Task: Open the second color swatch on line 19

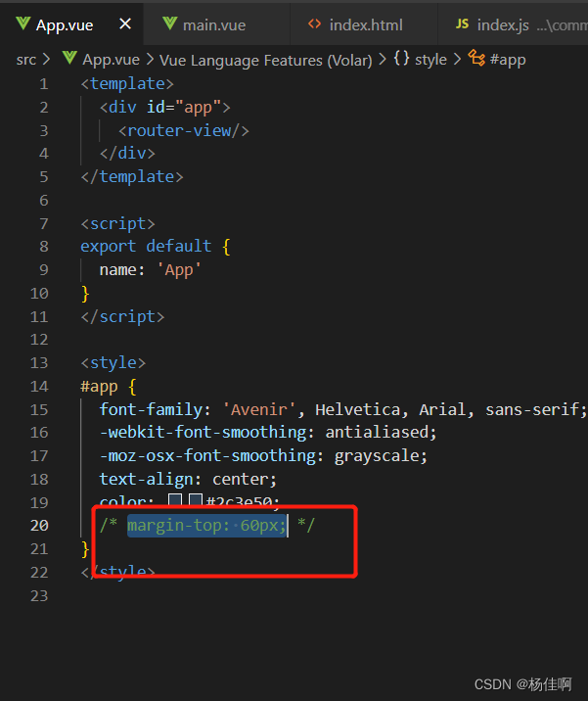Action: click(196, 499)
